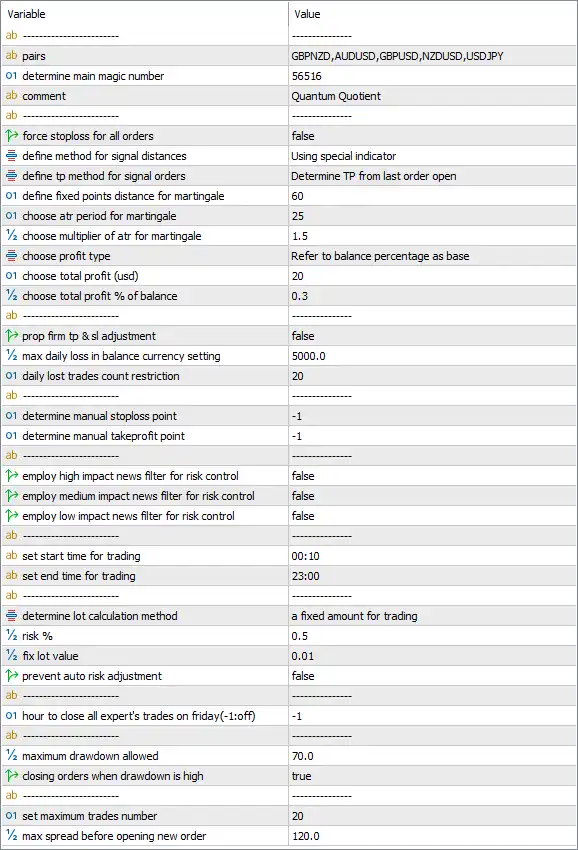This screenshot has width=578, height=850.
Task: Click the string icon beside 'comment'
Action: pyautogui.click(x=11, y=96)
